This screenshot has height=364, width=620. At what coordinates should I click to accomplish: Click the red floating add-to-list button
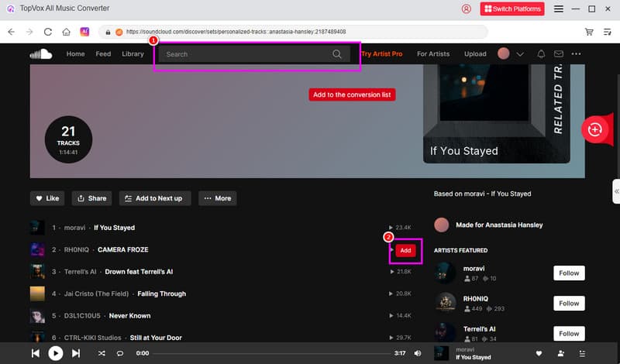[594, 129]
